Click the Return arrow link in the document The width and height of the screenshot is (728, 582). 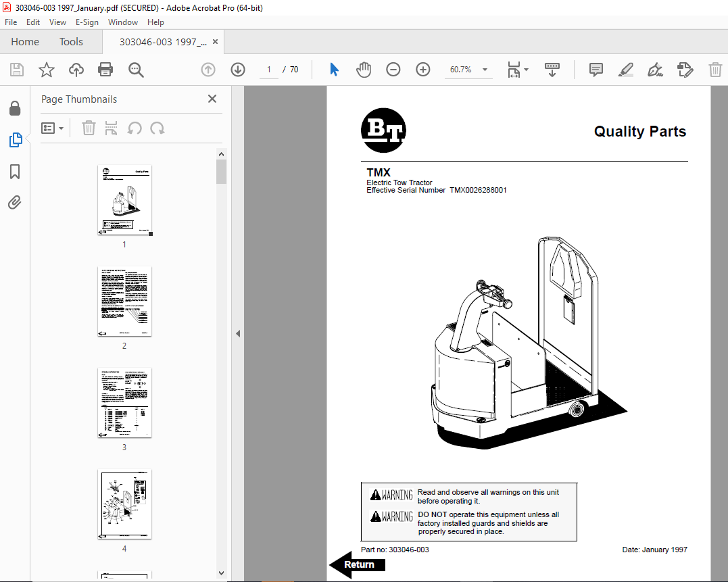click(x=357, y=564)
